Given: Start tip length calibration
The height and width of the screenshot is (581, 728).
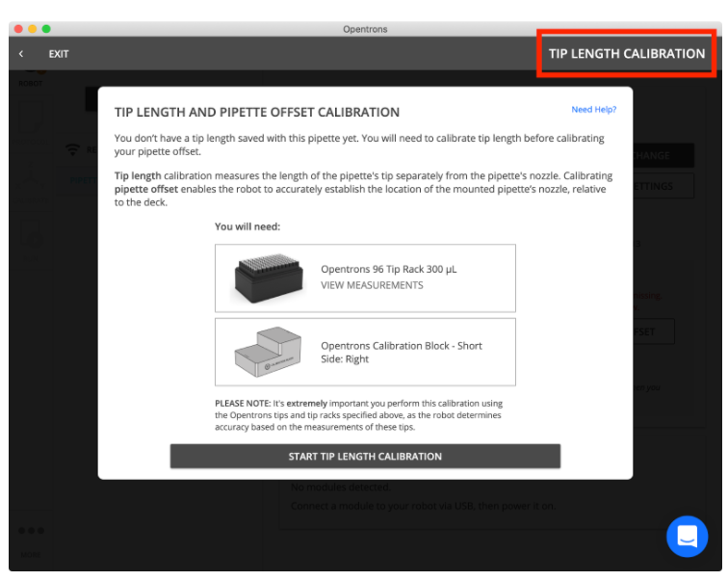Looking at the screenshot, I should click(365, 456).
